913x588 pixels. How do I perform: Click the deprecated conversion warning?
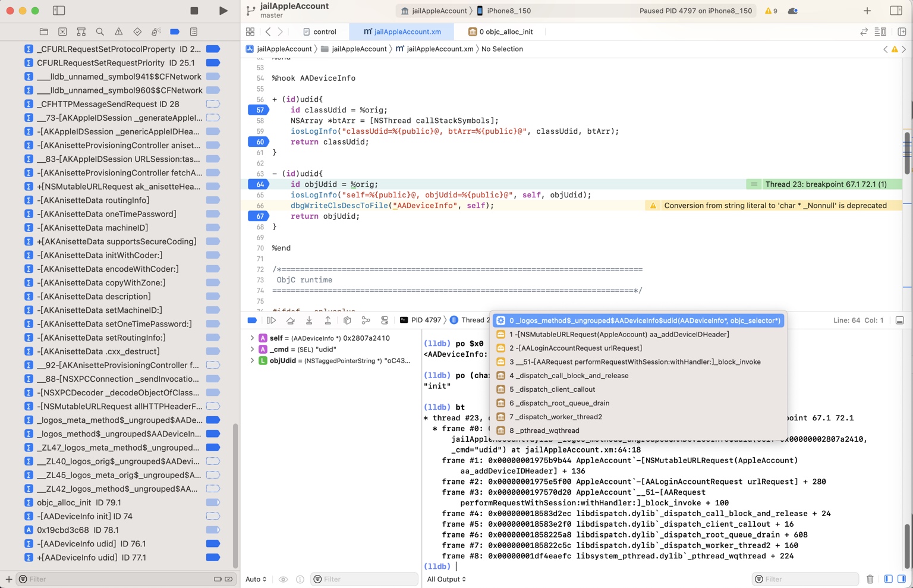tap(773, 206)
